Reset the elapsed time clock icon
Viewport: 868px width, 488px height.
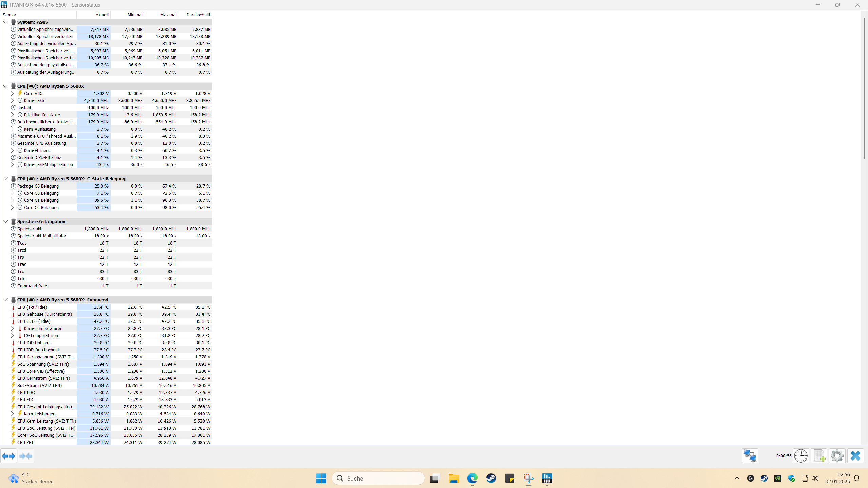point(801,456)
